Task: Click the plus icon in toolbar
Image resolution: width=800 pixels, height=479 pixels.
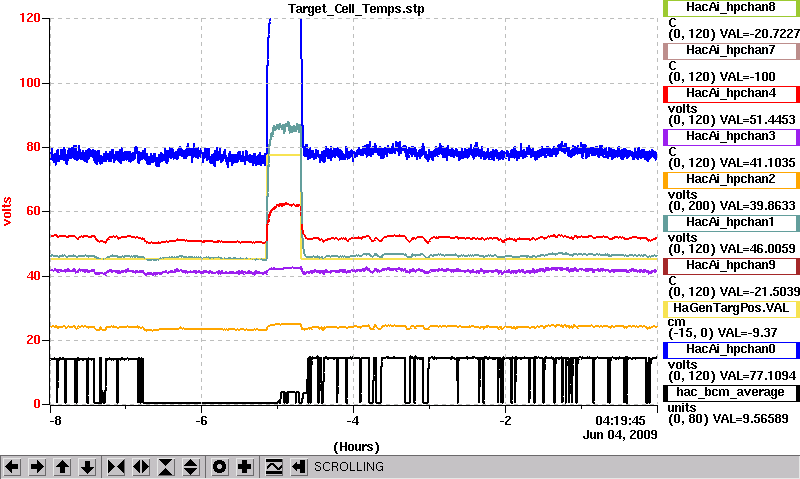Action: point(245,467)
